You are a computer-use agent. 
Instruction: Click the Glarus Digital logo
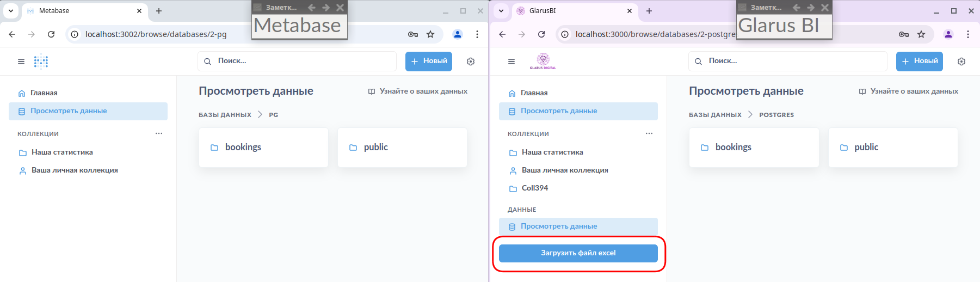[x=543, y=62]
